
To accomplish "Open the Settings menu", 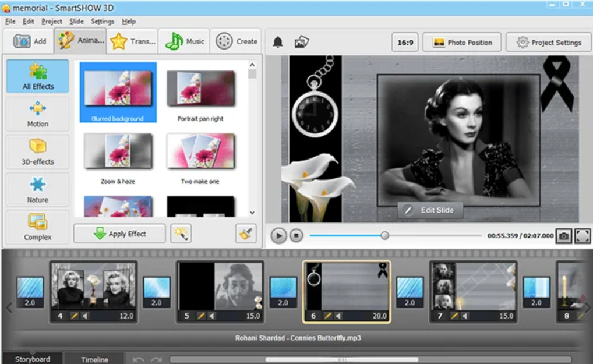I will coord(103,21).
